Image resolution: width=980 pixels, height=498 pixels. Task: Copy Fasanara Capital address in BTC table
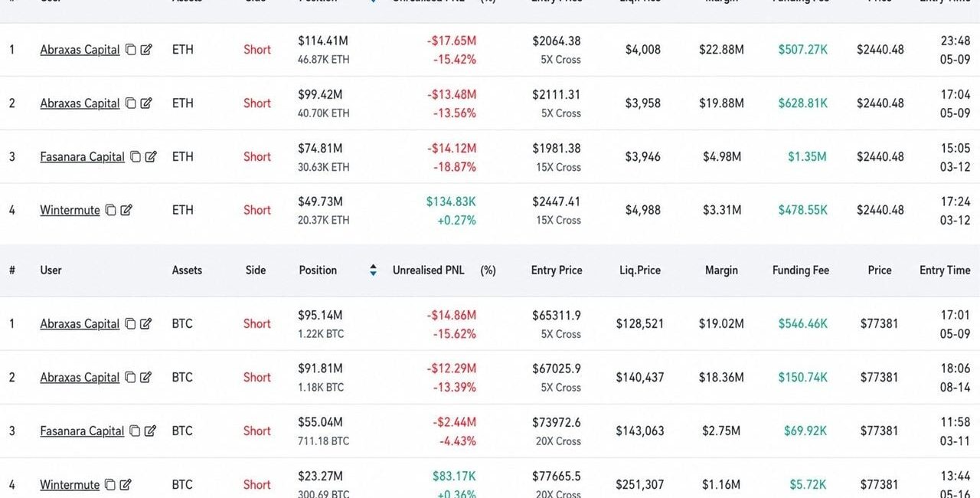coord(135,431)
